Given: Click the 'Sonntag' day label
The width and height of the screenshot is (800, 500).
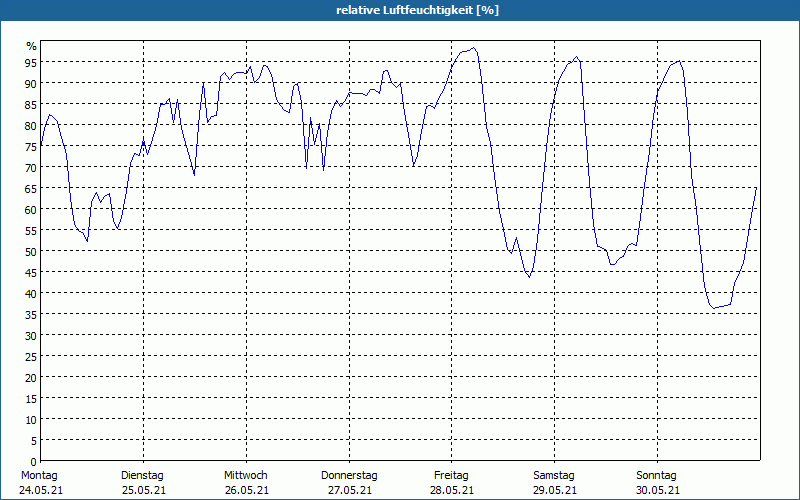Looking at the screenshot, I should tap(656, 476).
